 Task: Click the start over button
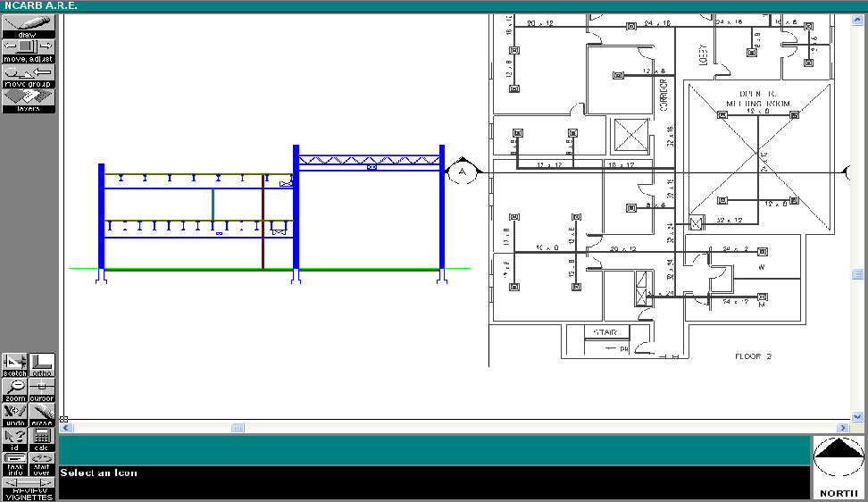[42, 464]
